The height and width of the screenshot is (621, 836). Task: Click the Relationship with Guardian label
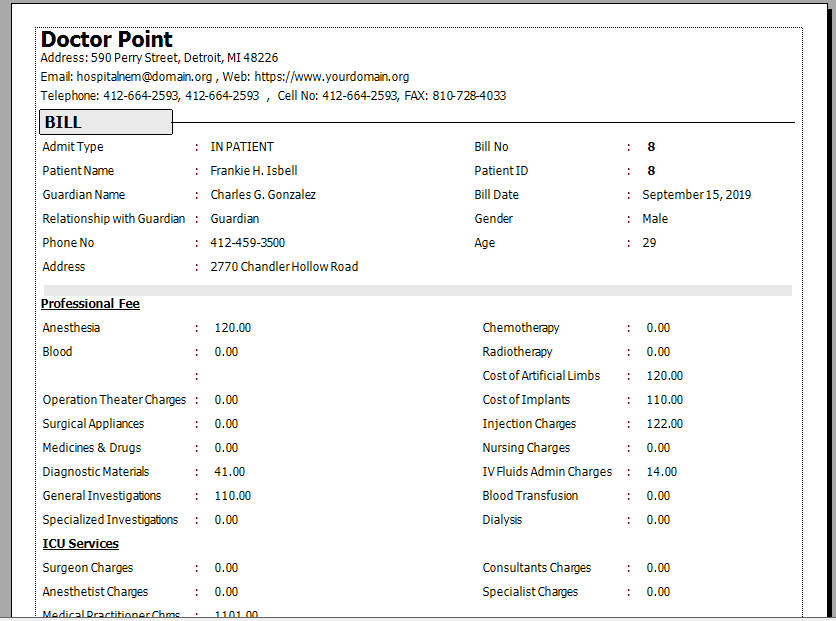click(114, 219)
